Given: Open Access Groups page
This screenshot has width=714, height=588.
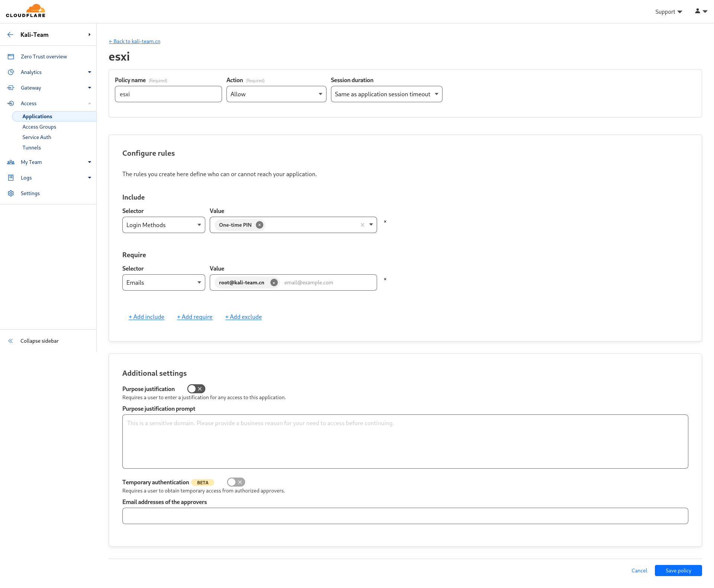Looking at the screenshot, I should pos(39,127).
